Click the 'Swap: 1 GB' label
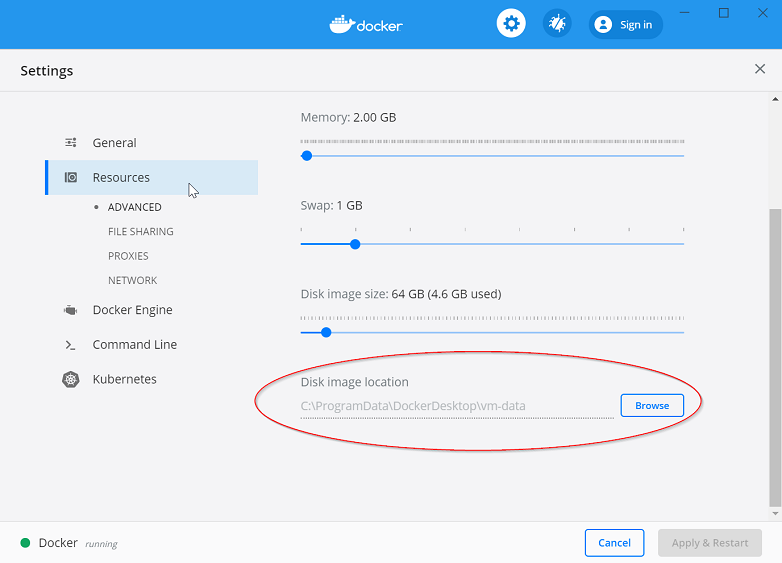782x563 pixels. coord(331,205)
